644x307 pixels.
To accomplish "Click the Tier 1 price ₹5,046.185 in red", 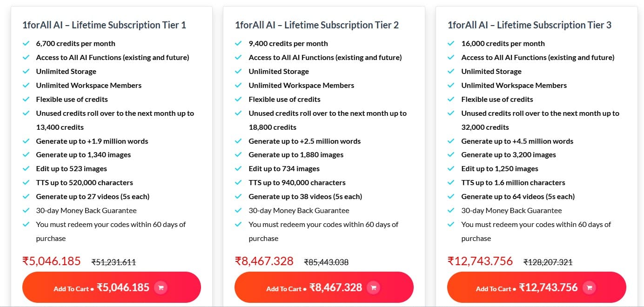I will [52, 261].
